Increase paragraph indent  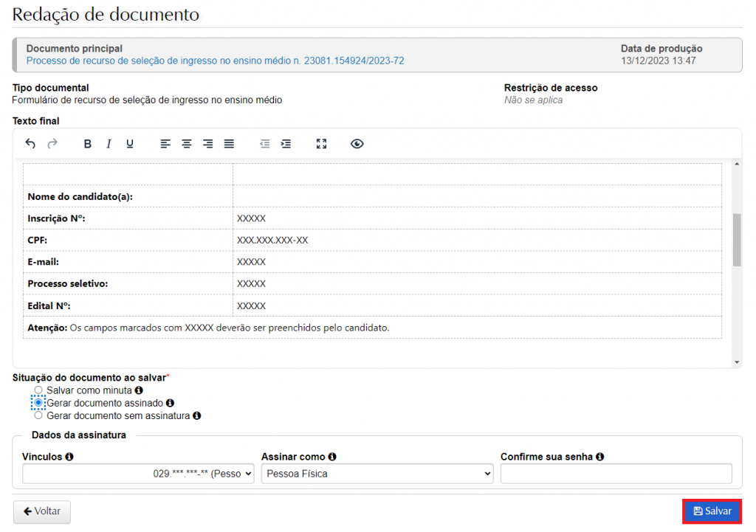[286, 144]
